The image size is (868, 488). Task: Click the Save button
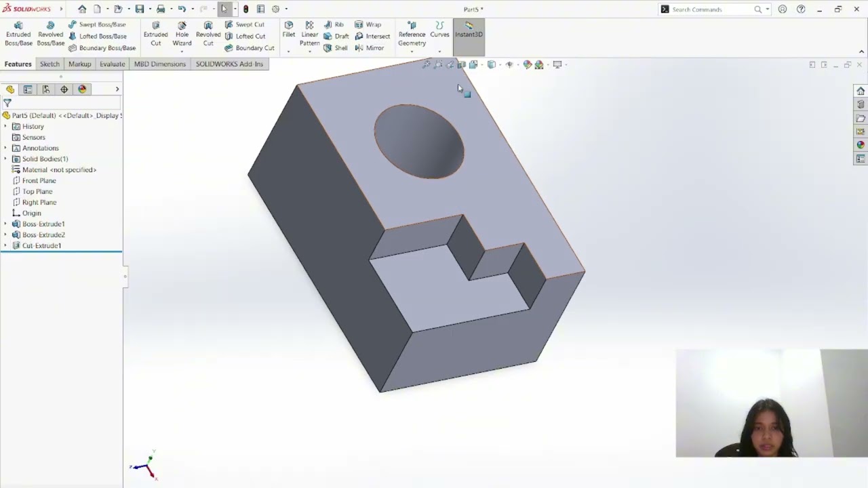[x=139, y=9]
